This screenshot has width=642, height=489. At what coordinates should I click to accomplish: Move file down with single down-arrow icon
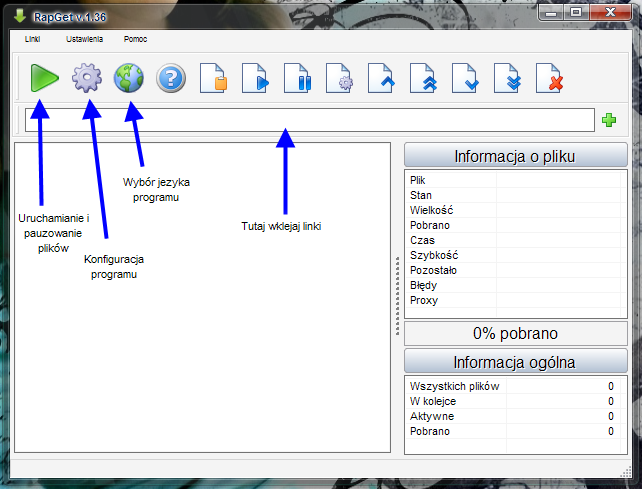pos(466,78)
